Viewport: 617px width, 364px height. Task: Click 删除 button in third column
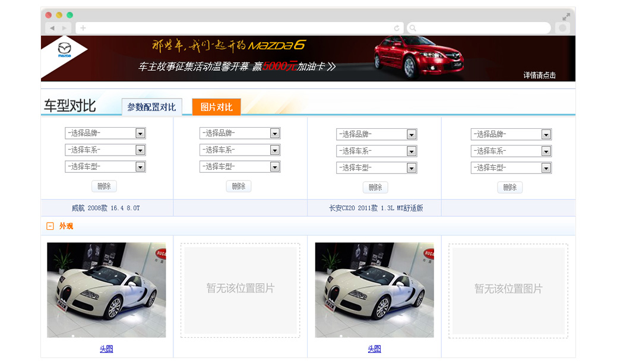coord(375,187)
